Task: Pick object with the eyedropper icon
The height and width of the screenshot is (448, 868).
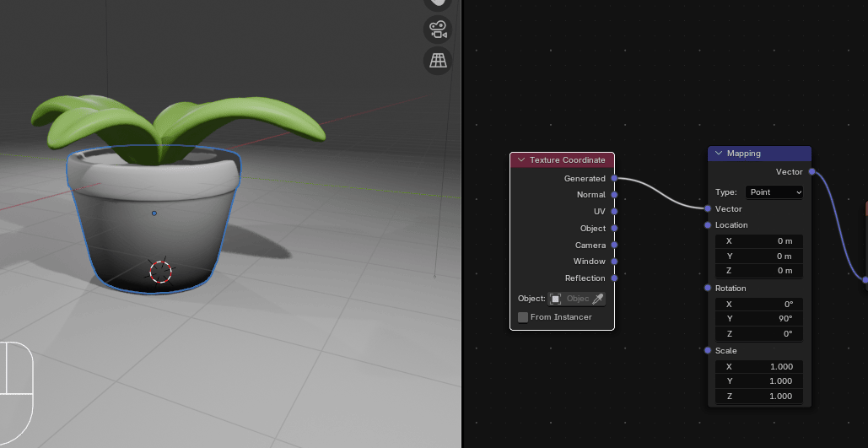Action: tap(598, 299)
